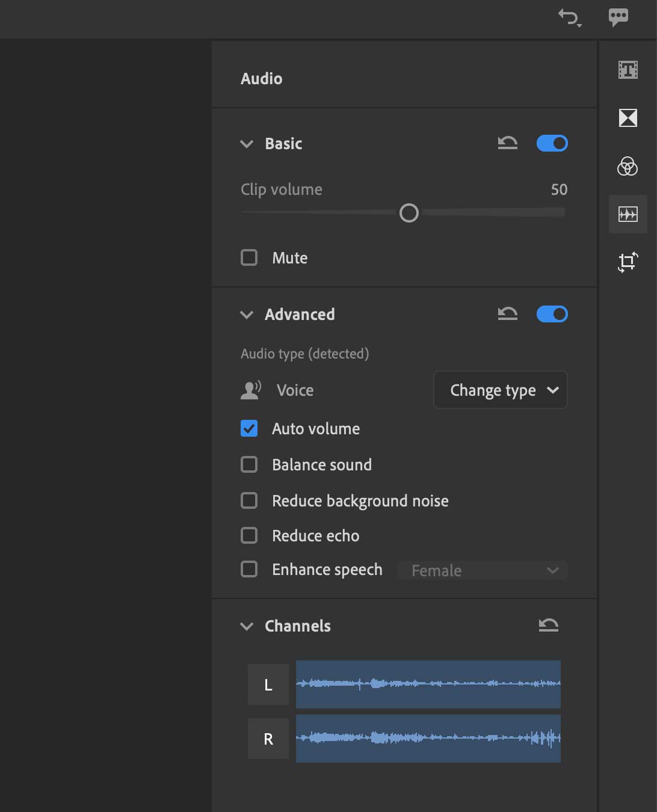Collapse the Channels section chevron
This screenshot has width=657, height=812.
pyautogui.click(x=247, y=626)
